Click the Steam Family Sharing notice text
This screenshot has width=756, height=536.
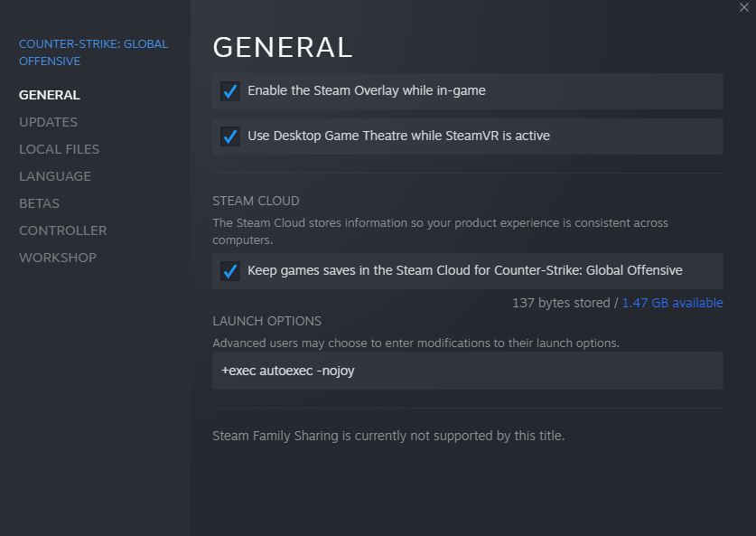point(388,436)
